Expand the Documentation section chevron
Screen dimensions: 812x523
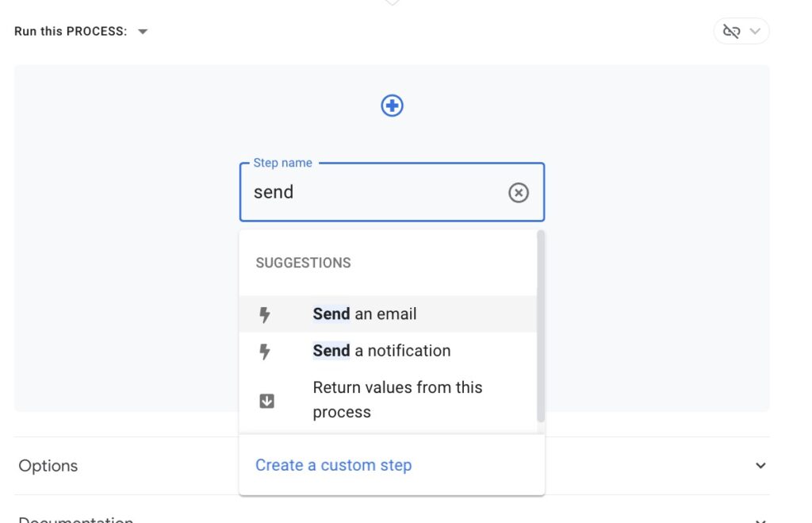[760, 520]
